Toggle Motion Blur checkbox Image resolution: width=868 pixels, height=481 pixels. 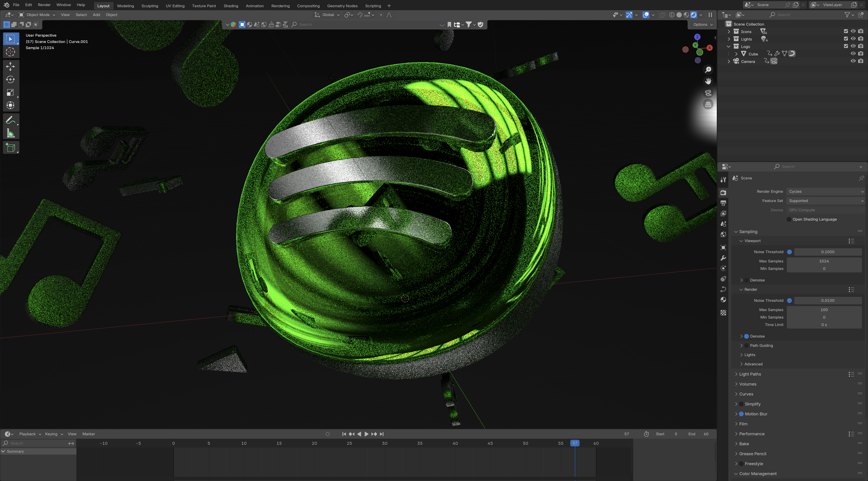pyautogui.click(x=741, y=414)
